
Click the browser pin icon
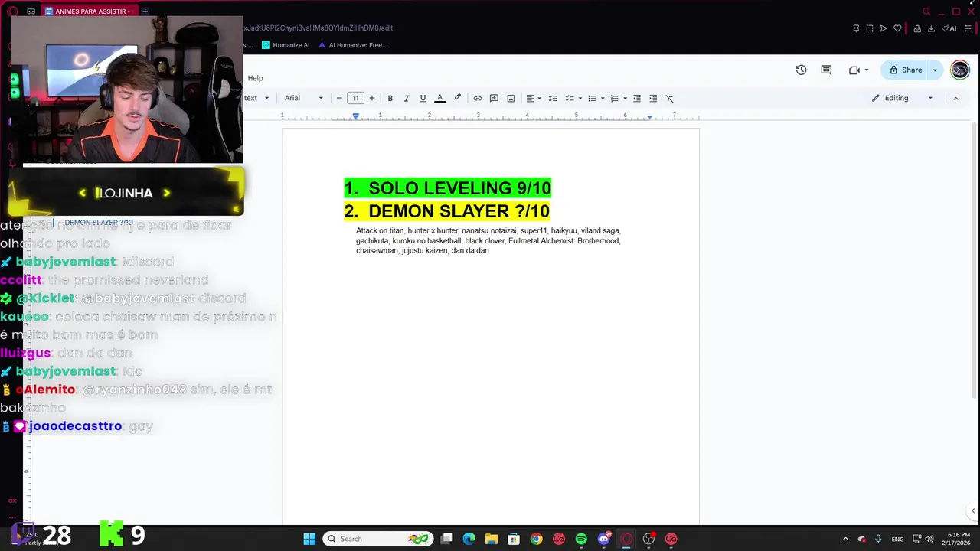pyautogui.click(x=856, y=28)
